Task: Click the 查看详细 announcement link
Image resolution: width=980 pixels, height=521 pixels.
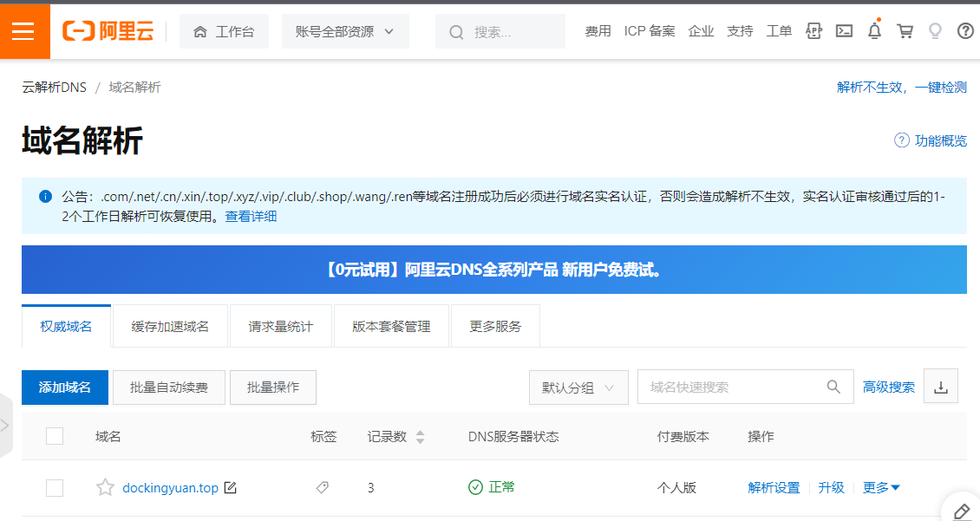Action: [x=251, y=216]
